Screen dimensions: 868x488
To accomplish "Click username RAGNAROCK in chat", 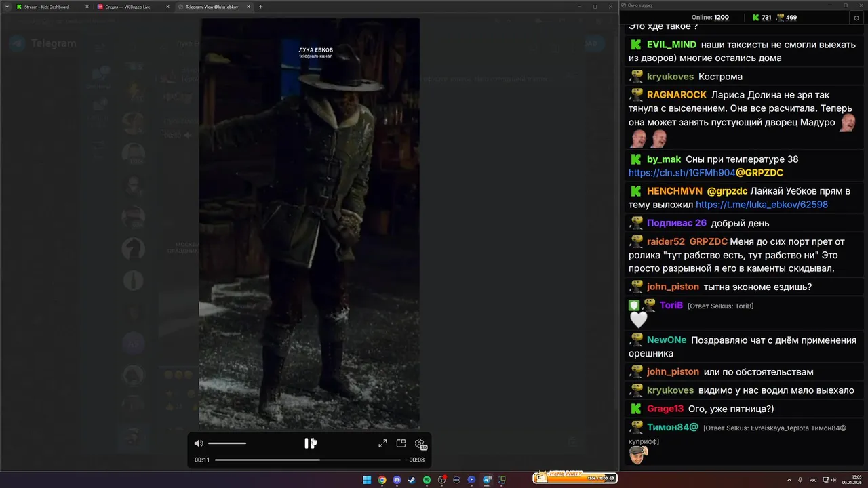I will 677,95.
